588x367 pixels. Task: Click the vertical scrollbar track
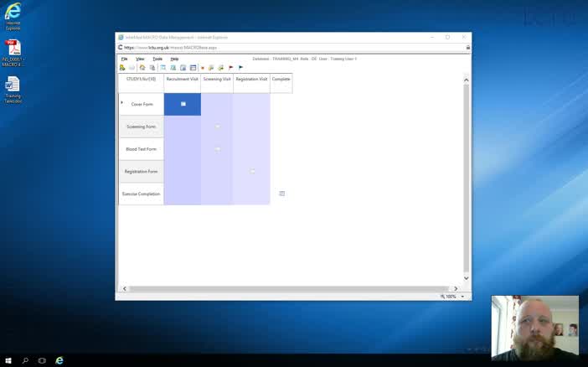tap(466, 178)
